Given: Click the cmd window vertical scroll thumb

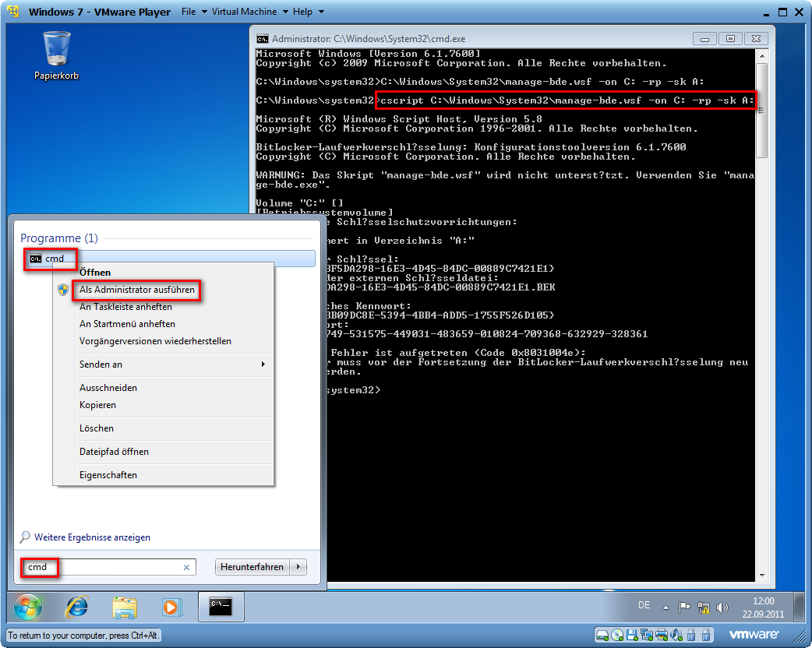Looking at the screenshot, I should [x=762, y=111].
